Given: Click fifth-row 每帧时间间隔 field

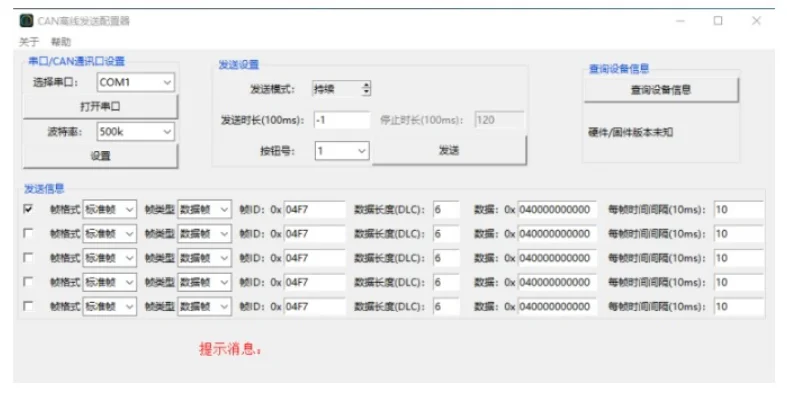Looking at the screenshot, I should [739, 306].
